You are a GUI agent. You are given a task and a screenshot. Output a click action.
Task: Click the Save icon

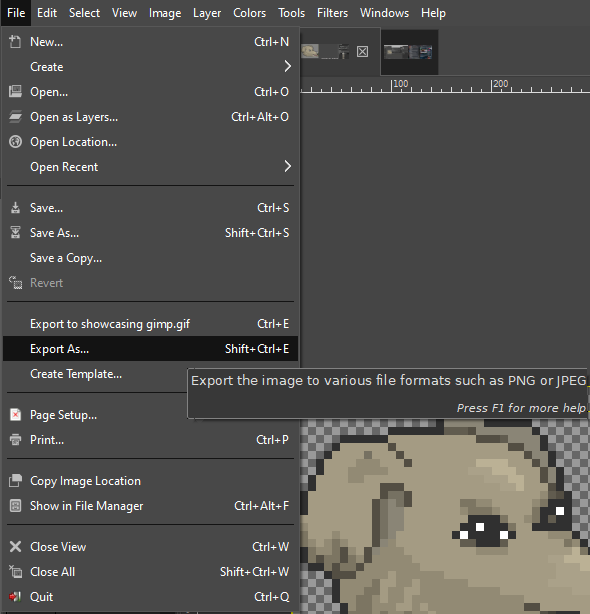(x=15, y=208)
